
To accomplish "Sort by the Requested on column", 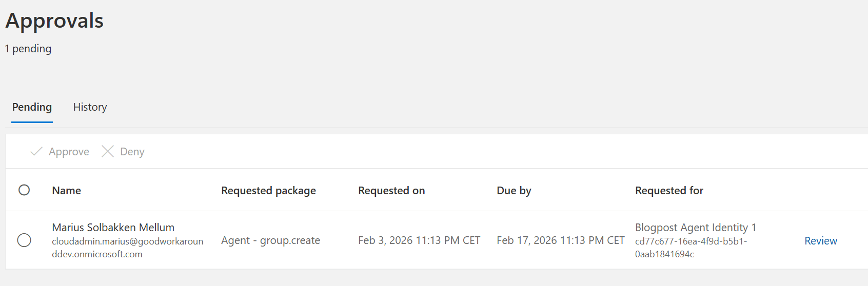I will [391, 191].
